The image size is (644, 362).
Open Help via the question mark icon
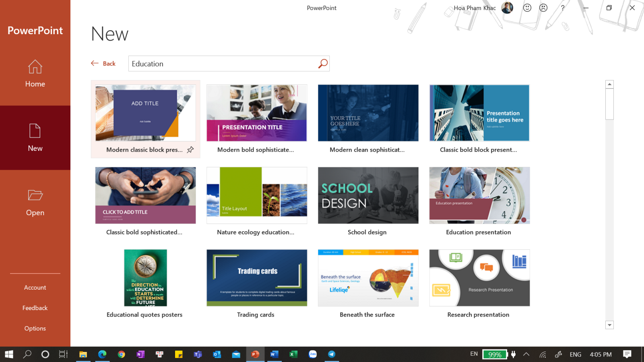pos(563,8)
